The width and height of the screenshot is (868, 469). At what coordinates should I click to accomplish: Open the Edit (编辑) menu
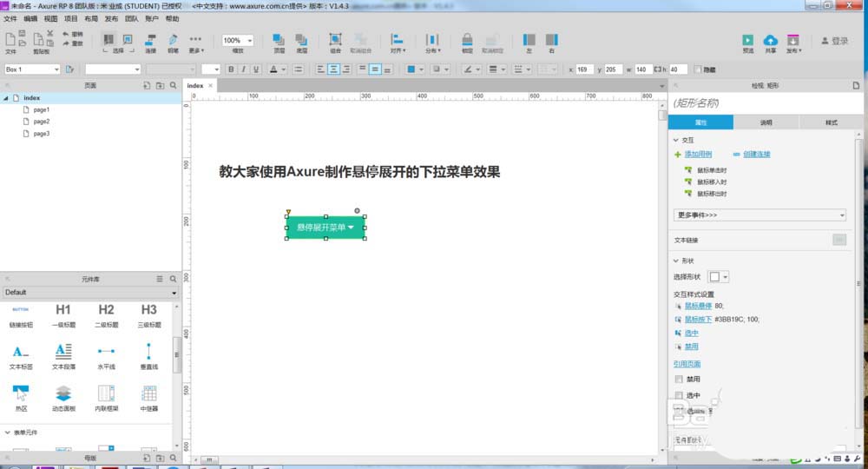pyautogui.click(x=30, y=19)
